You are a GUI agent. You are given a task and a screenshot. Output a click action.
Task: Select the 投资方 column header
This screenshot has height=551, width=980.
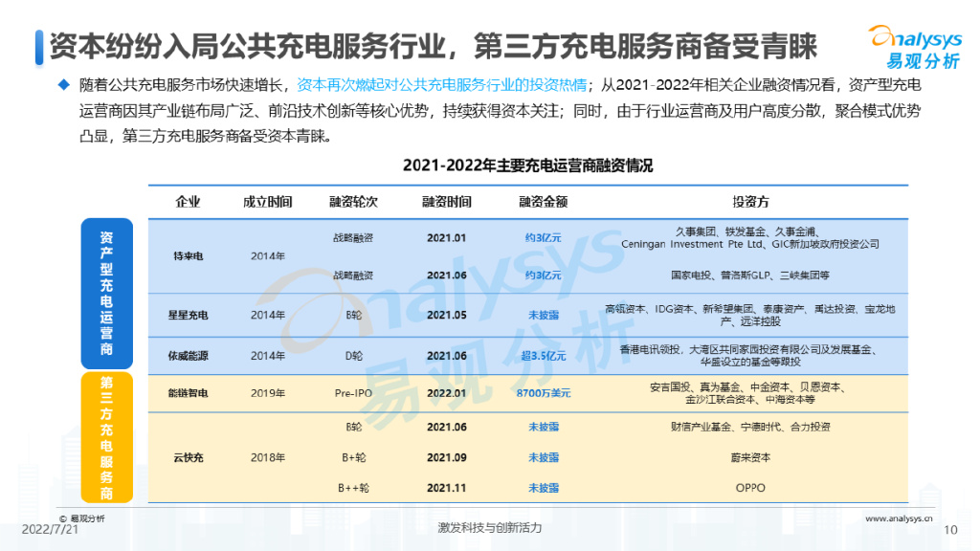[750, 202]
